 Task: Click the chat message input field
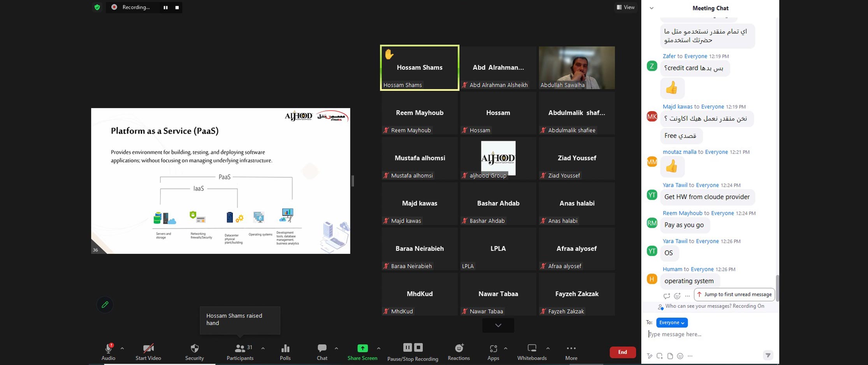(708, 334)
